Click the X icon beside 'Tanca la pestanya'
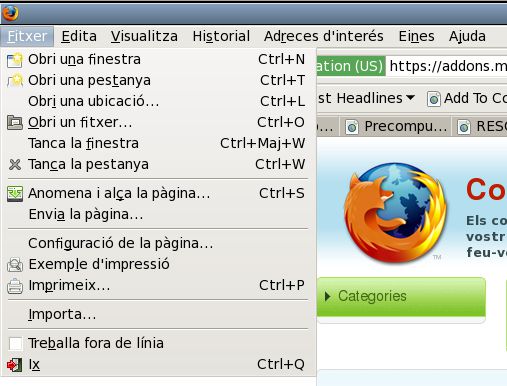Screen dimensions: 507x386 point(15,164)
